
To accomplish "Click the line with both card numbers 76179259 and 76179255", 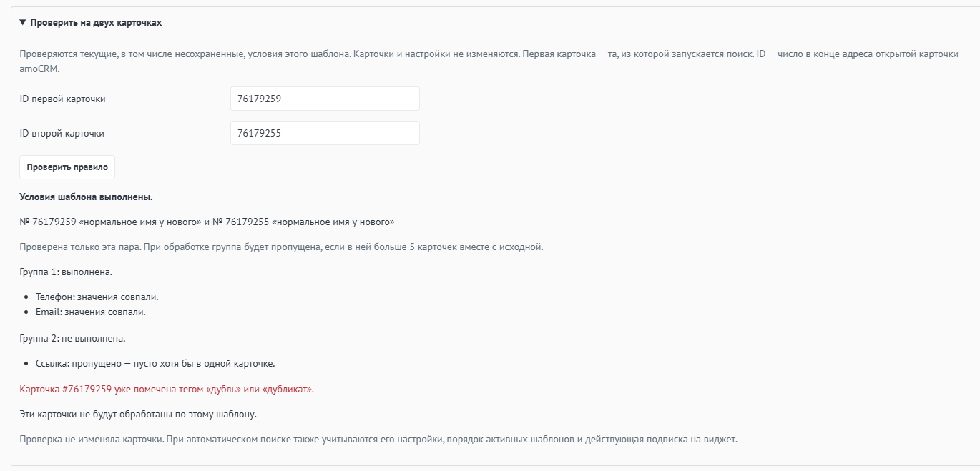I will (x=207, y=222).
